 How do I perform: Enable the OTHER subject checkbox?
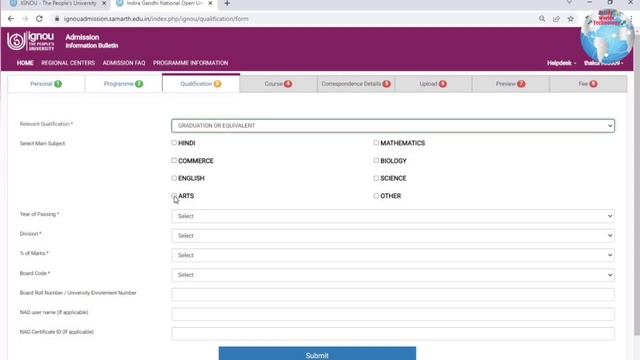coord(376,196)
